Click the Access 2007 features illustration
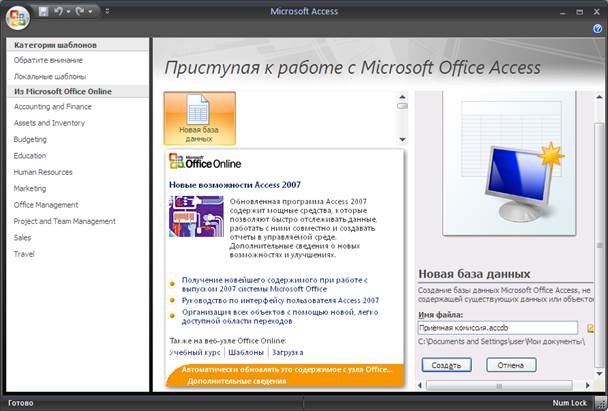The image size is (608, 411). pyautogui.click(x=196, y=216)
